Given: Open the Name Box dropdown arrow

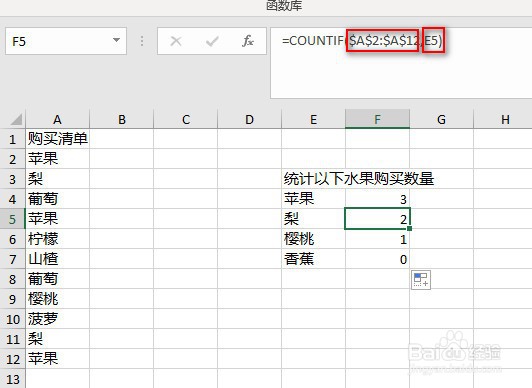Looking at the screenshot, I should (116, 40).
